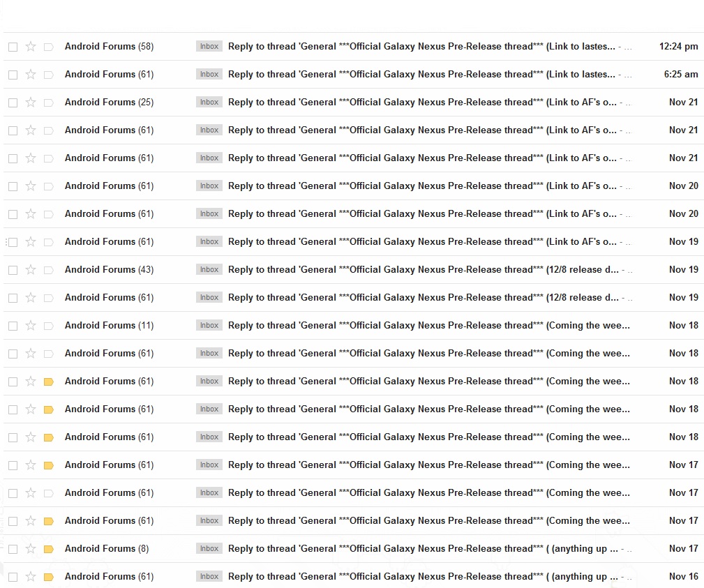Remove importance marker from Android Forums (8) message

pyautogui.click(x=48, y=549)
